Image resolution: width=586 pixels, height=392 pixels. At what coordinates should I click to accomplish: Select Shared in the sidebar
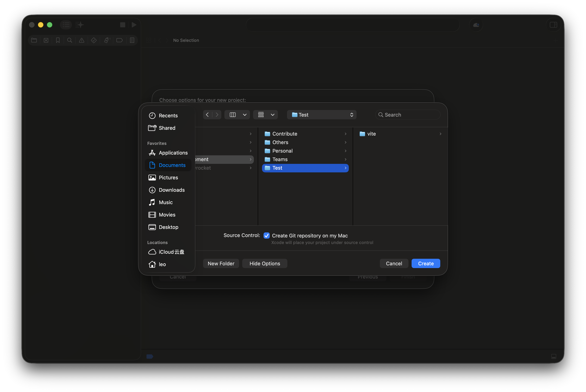[168, 128]
